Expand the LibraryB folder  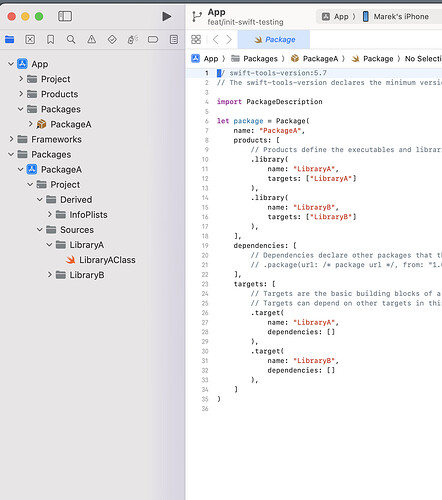[50, 275]
